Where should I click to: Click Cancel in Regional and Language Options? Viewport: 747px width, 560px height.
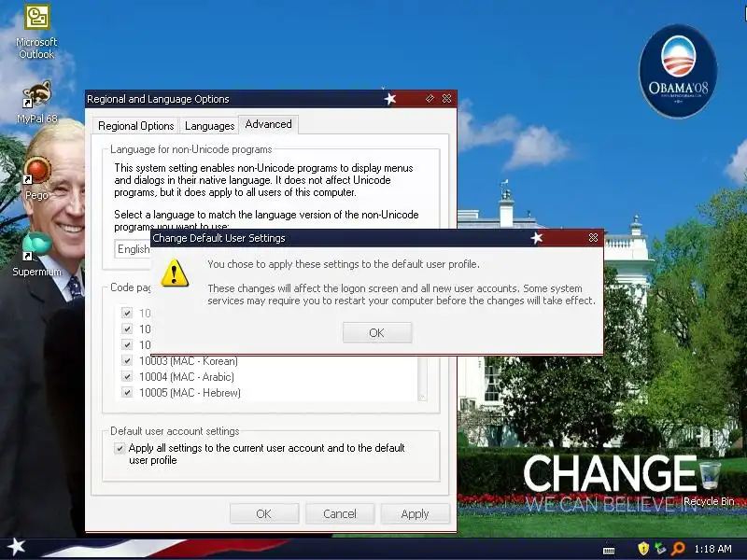[x=340, y=514]
